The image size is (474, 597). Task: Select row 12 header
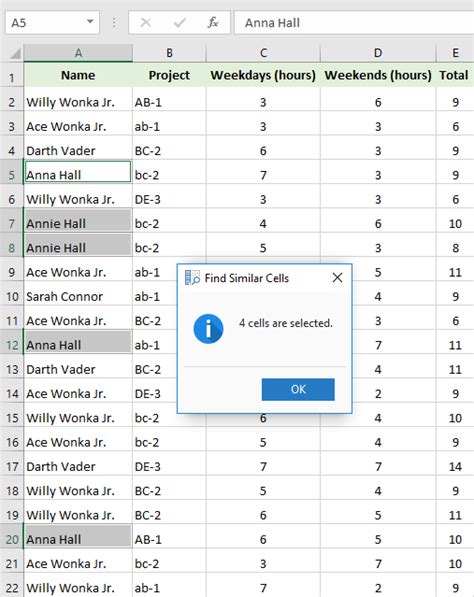click(x=12, y=345)
